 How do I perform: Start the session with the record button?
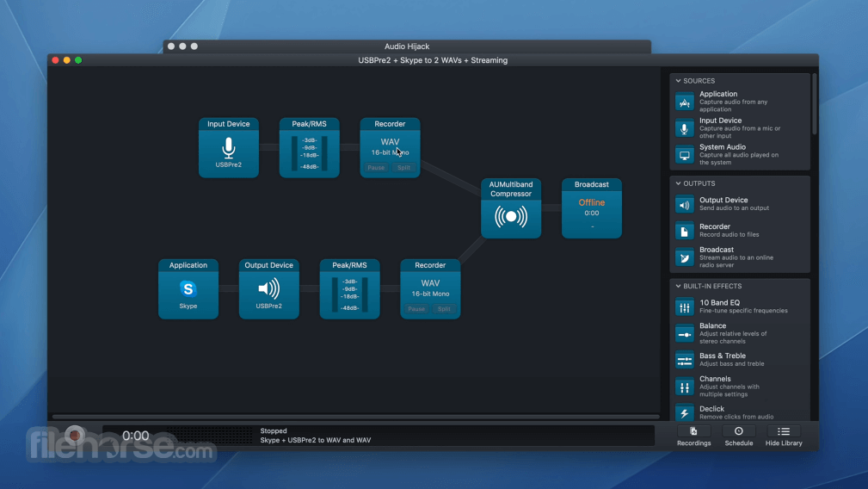(x=76, y=436)
